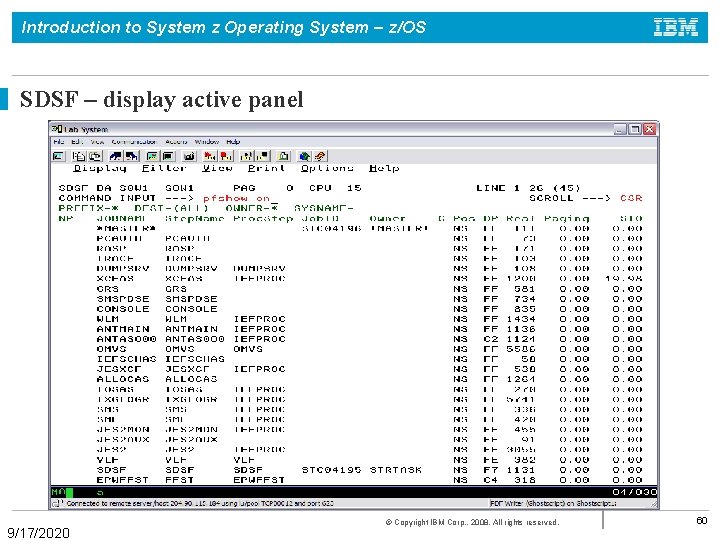The image size is (720, 540).
Task: Click OMVS in the JOBNAME column
Action: [x=111, y=349]
